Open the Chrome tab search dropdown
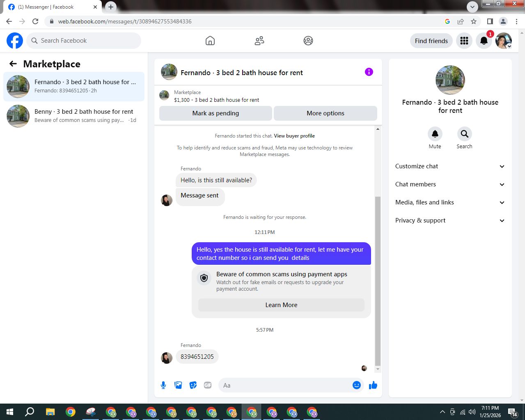525x420 pixels. tap(472, 7)
